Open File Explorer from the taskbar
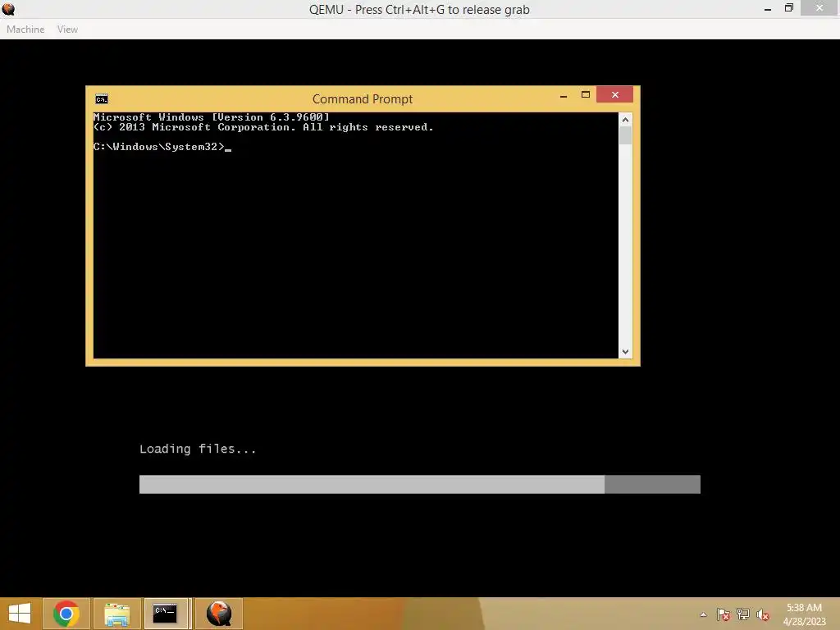The image size is (840, 630). [116, 614]
